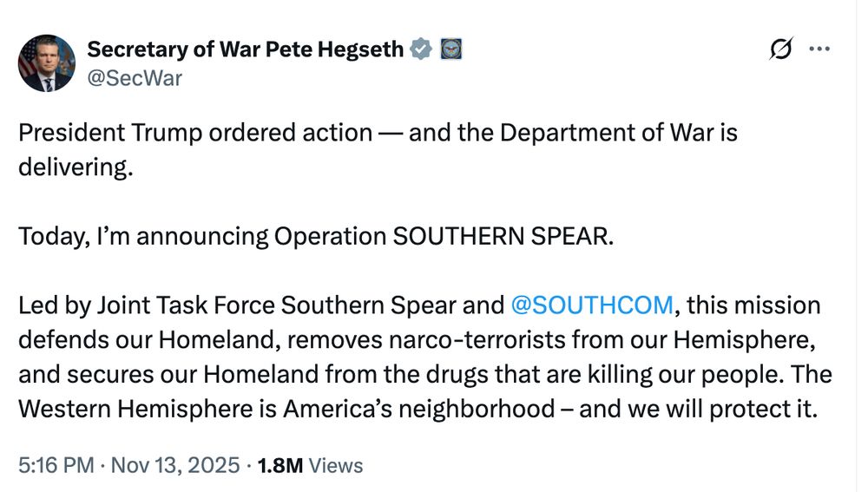Open the 1.8M view count
Image resolution: width=868 pixels, height=492 pixels.
(x=281, y=465)
